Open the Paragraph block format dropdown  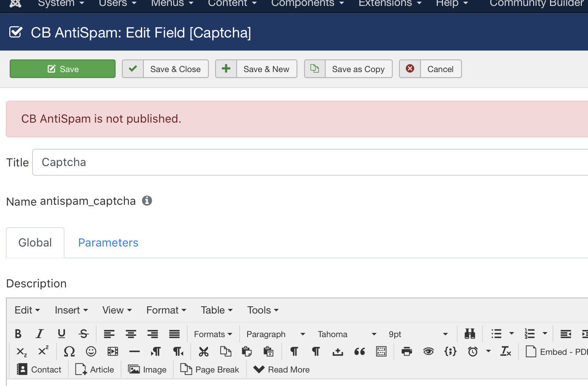(276, 334)
